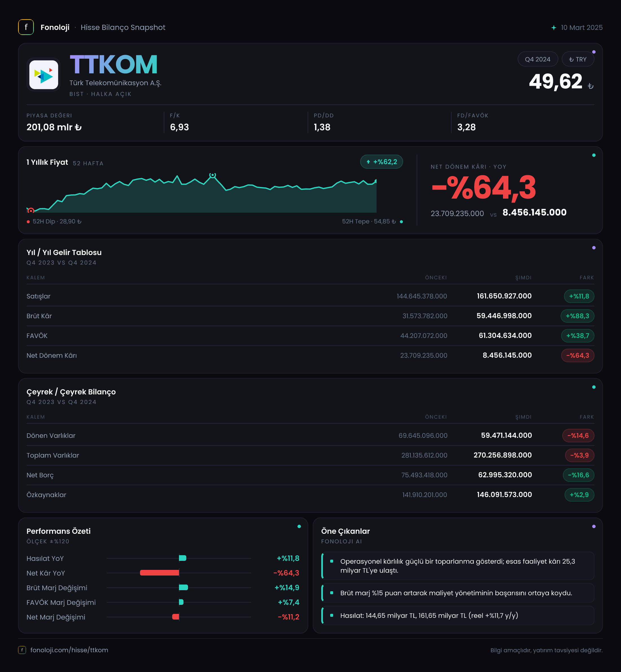Click the share price 49,62
Screen dimensions: 621x672
556,82
